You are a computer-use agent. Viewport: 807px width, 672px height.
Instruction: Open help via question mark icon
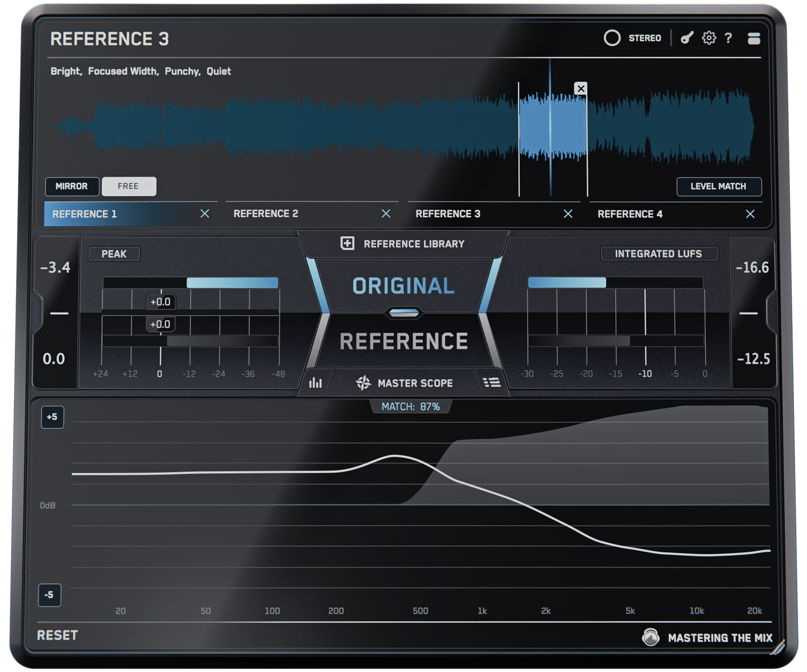point(728,38)
